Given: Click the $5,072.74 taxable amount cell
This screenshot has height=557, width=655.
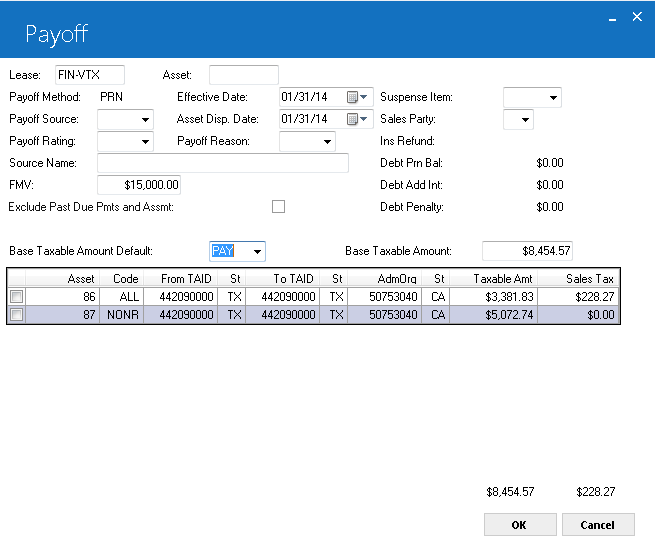Looking at the screenshot, I should pyautogui.click(x=493, y=315).
